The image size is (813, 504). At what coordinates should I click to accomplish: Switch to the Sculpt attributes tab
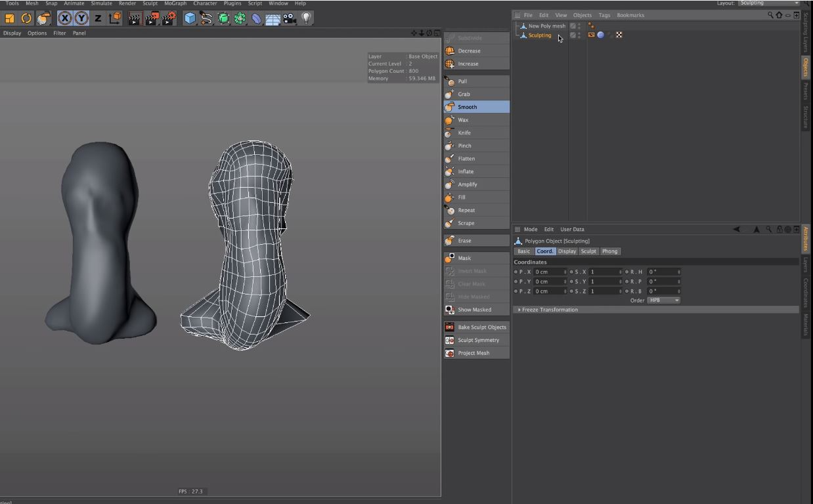click(588, 251)
